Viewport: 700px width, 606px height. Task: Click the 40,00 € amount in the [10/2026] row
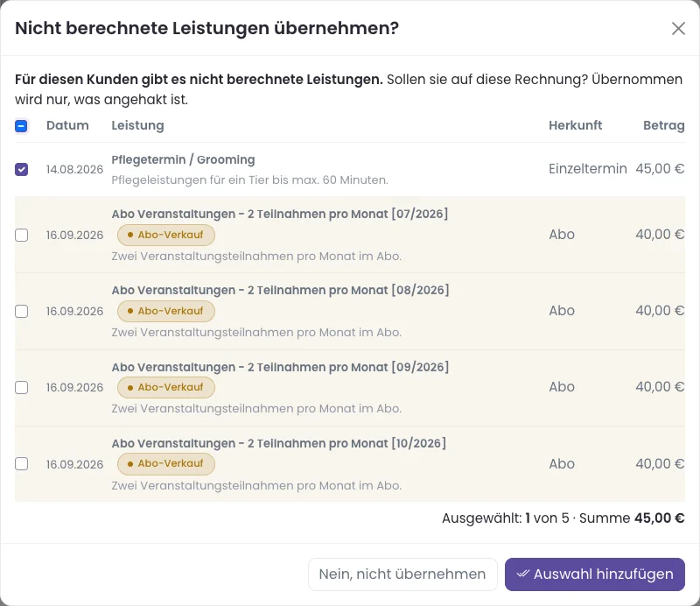click(x=660, y=464)
